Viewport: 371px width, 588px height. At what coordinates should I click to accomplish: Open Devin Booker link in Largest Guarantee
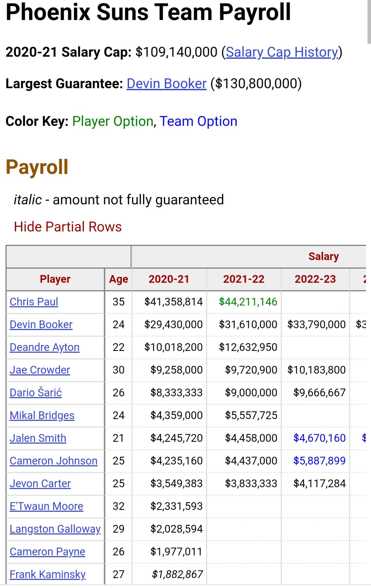[167, 84]
